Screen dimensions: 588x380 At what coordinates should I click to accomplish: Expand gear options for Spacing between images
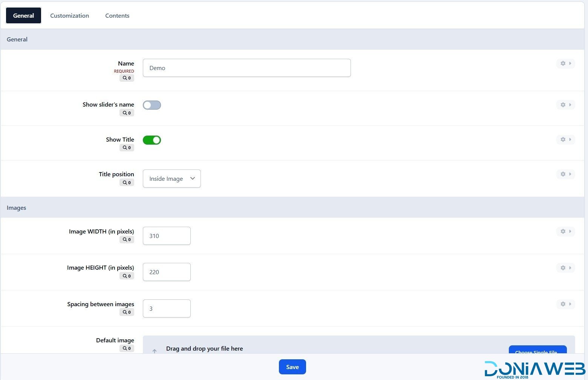pyautogui.click(x=565, y=304)
